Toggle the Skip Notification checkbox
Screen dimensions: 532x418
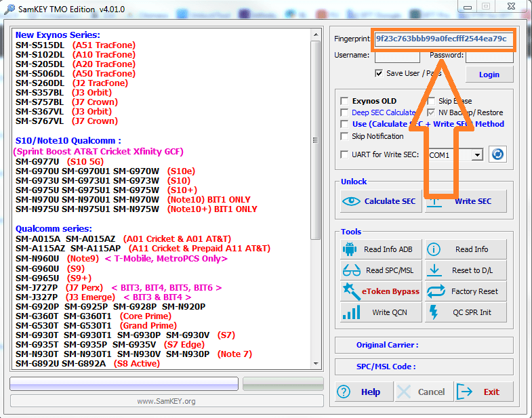click(344, 136)
